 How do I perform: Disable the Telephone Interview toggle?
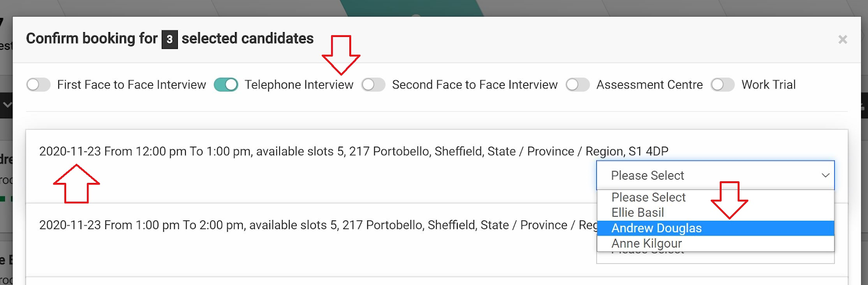tap(226, 85)
